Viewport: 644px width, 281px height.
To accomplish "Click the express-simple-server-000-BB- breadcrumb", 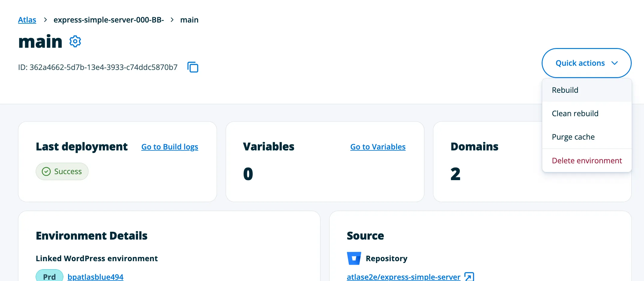I will click(x=109, y=20).
